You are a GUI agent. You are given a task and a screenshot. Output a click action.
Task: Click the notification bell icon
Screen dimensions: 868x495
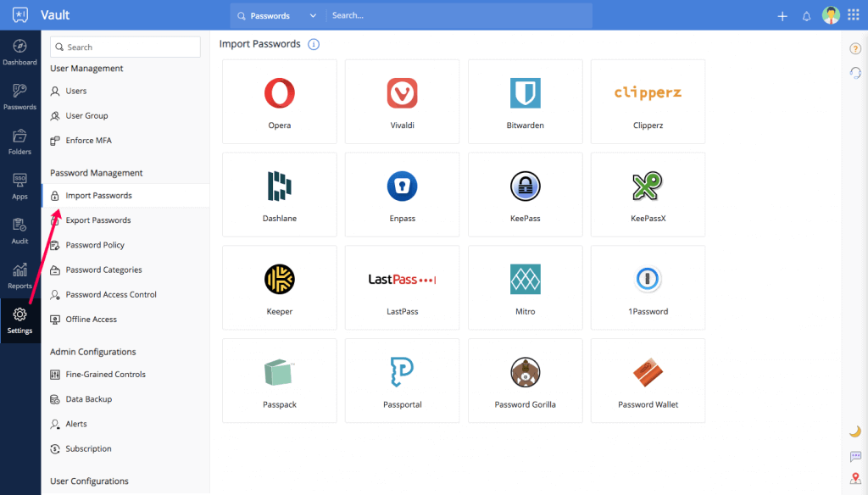(x=807, y=16)
